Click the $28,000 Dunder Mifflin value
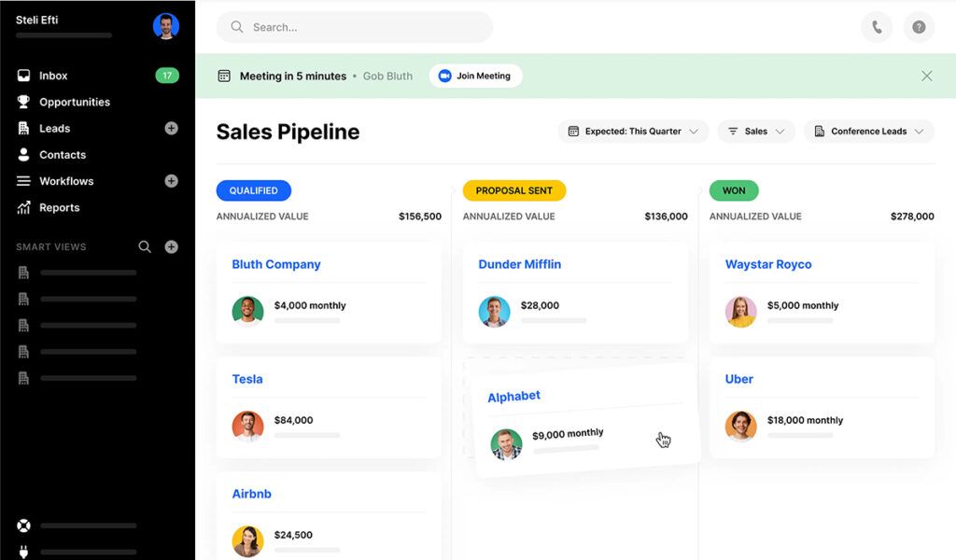Viewport: 956px width, 560px height. [540, 305]
